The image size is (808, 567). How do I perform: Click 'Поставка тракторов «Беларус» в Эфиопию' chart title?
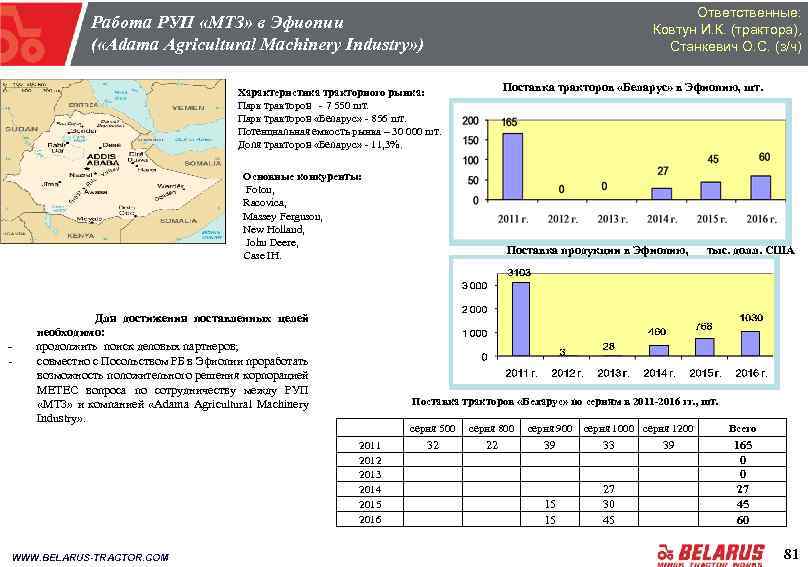tap(633, 88)
